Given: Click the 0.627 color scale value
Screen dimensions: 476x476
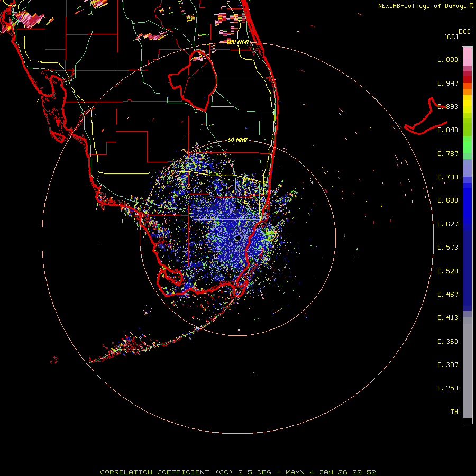Looking at the screenshot, I should coord(448,224).
